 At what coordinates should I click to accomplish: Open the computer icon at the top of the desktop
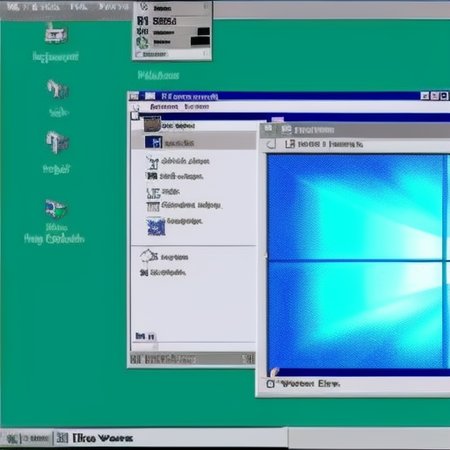56,34
